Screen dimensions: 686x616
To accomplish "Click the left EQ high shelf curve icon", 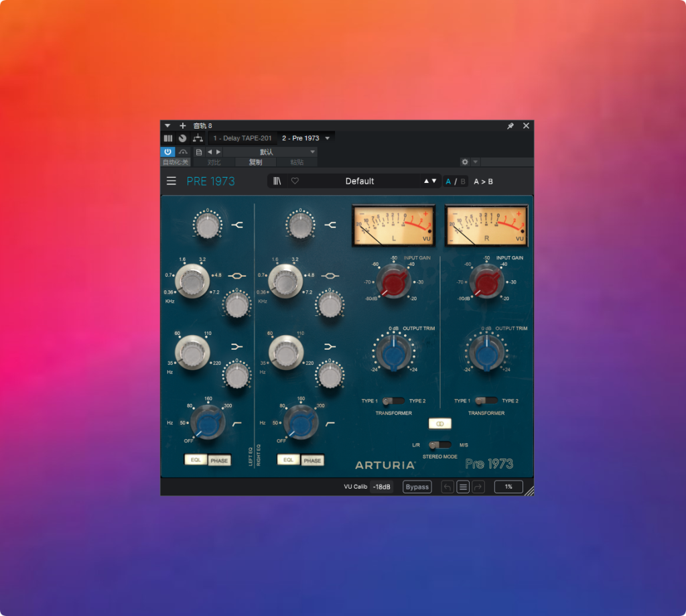I will click(x=237, y=225).
